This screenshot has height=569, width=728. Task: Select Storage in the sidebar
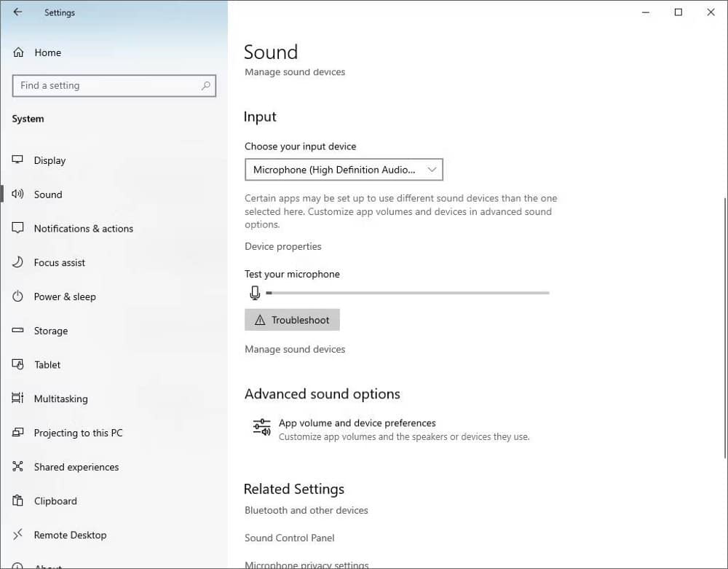tap(50, 331)
